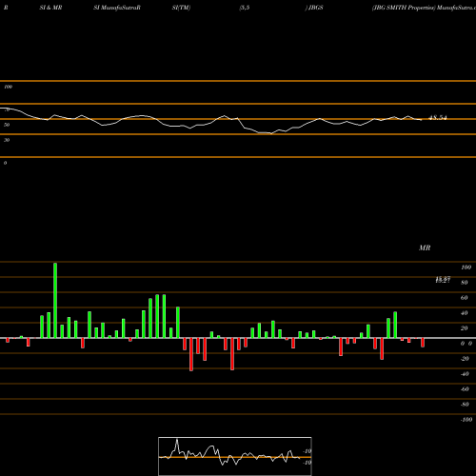Click the '(5,5' parameter text in header

tap(245, 8)
